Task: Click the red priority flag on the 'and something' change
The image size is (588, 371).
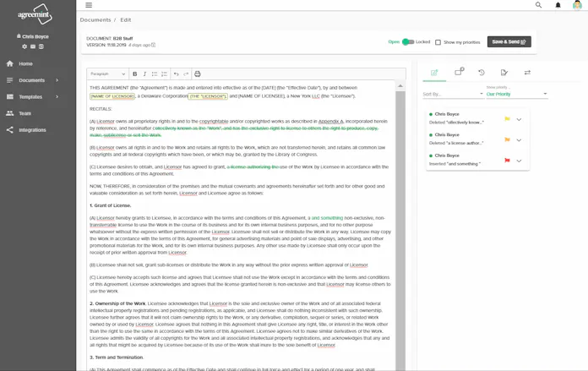Action: pos(507,161)
